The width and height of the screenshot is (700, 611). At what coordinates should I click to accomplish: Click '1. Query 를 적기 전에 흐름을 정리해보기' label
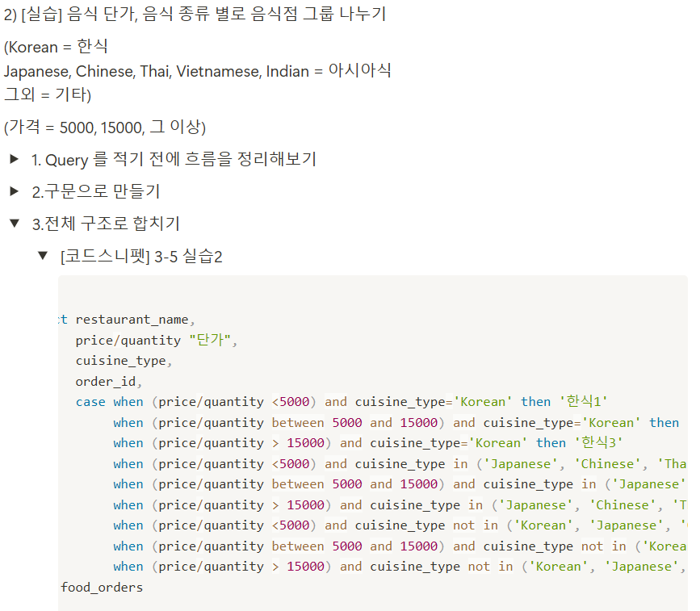pyautogui.click(x=174, y=159)
